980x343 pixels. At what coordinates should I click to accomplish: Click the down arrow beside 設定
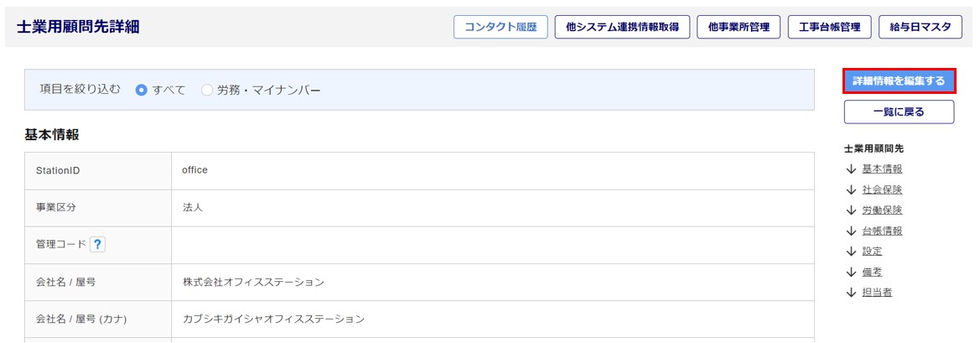(851, 251)
